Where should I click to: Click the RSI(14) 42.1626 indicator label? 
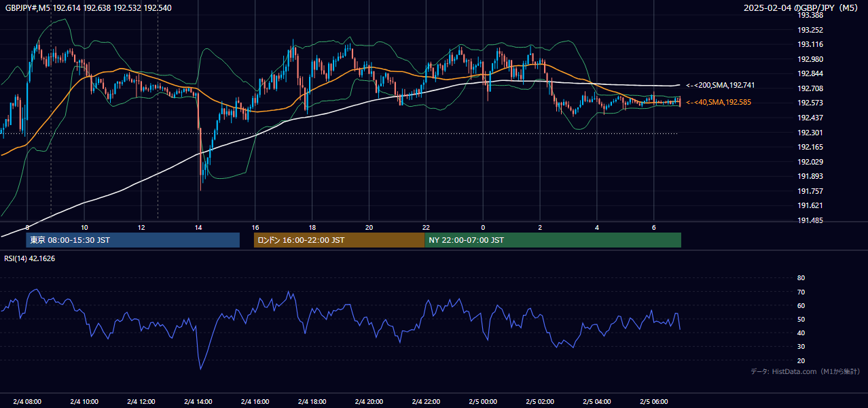click(30, 258)
